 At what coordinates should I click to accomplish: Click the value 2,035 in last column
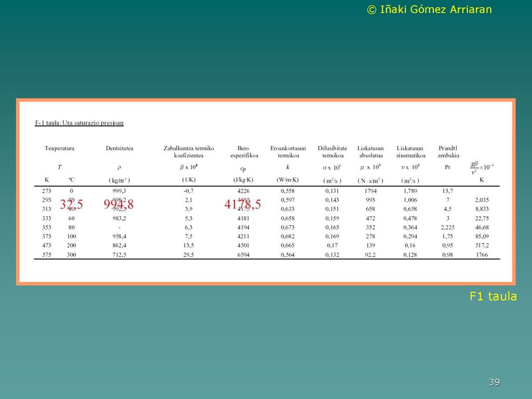click(x=482, y=200)
